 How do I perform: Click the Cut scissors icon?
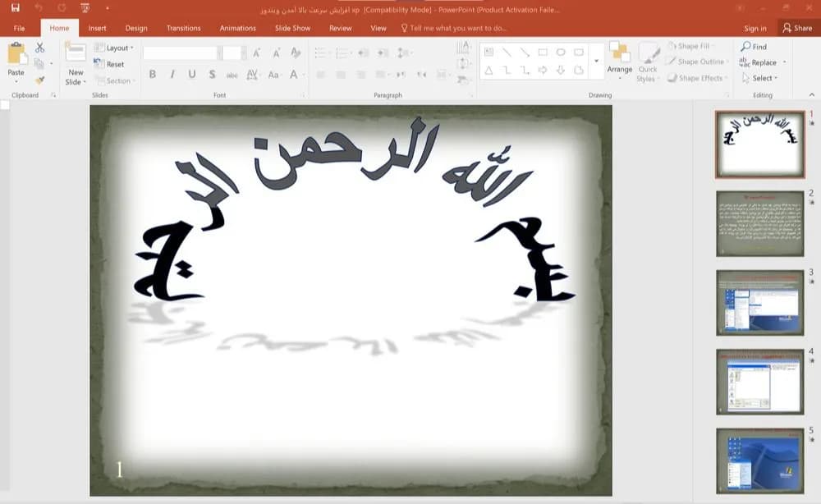pyautogui.click(x=39, y=48)
